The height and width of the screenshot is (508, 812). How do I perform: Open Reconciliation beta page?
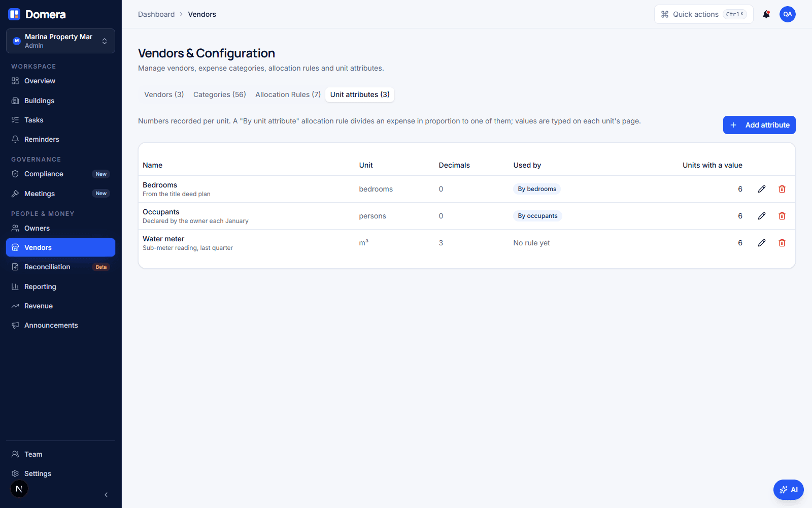[60, 267]
